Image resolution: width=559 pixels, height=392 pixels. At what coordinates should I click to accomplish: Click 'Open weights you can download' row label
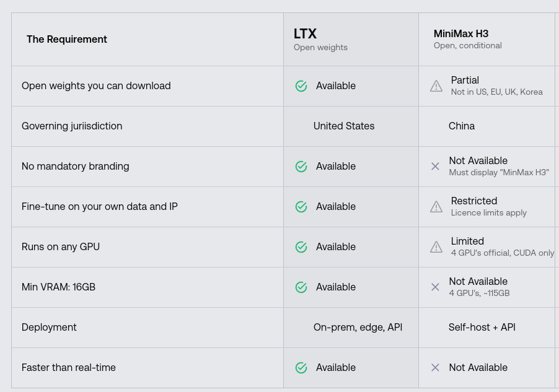96,86
